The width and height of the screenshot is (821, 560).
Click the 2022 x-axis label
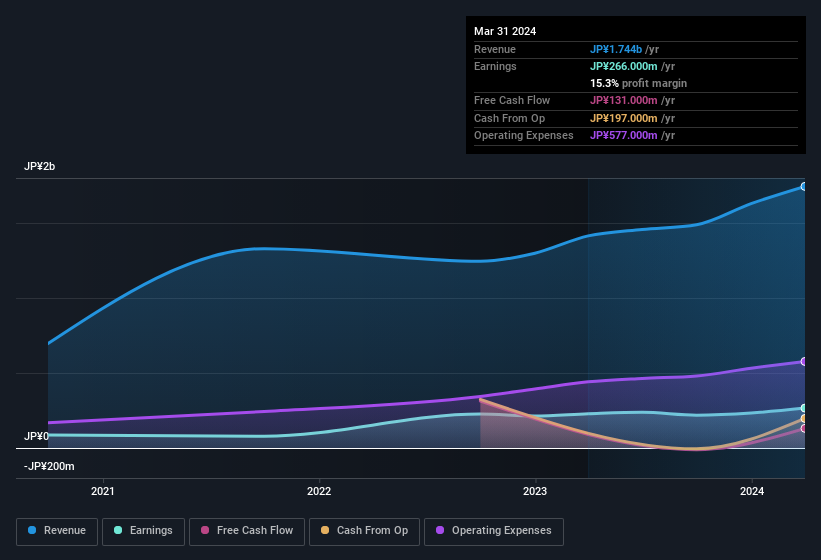click(319, 491)
